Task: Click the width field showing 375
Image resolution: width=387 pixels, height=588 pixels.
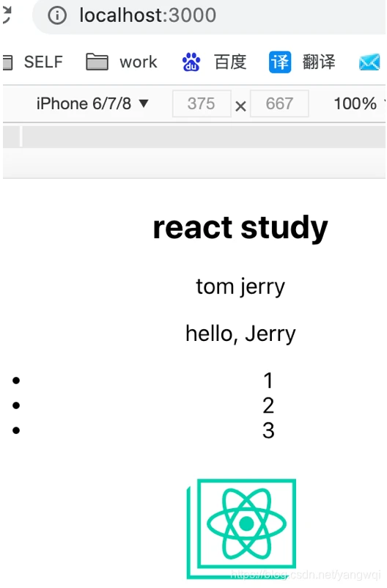Action: [202, 103]
